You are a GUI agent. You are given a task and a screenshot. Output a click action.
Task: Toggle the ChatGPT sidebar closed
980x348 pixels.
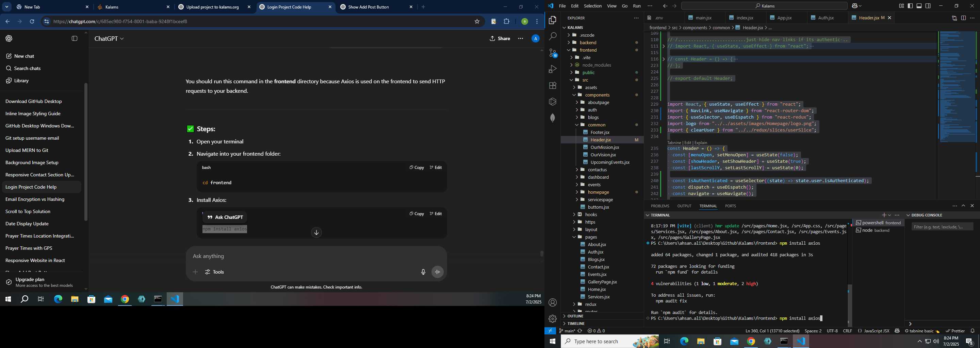pyautogui.click(x=75, y=38)
